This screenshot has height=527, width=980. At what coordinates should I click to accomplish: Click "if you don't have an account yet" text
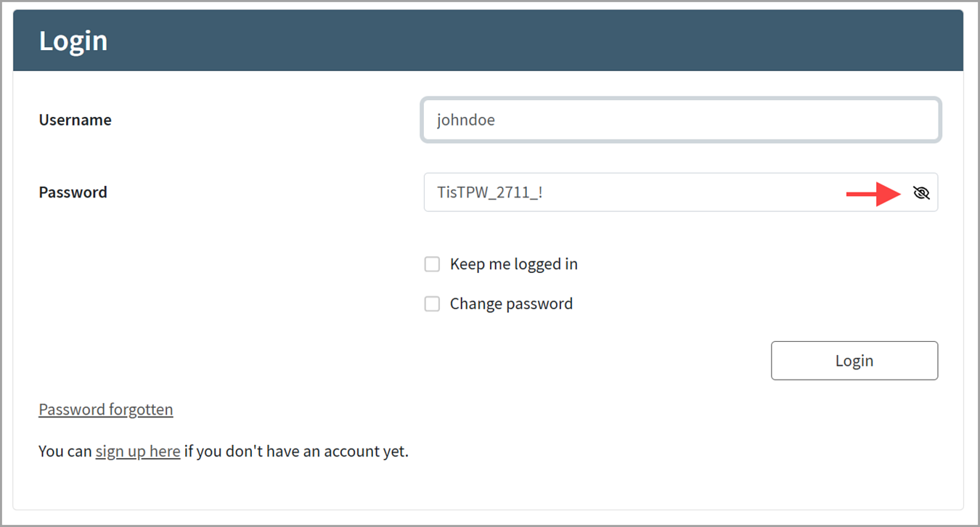click(x=296, y=452)
